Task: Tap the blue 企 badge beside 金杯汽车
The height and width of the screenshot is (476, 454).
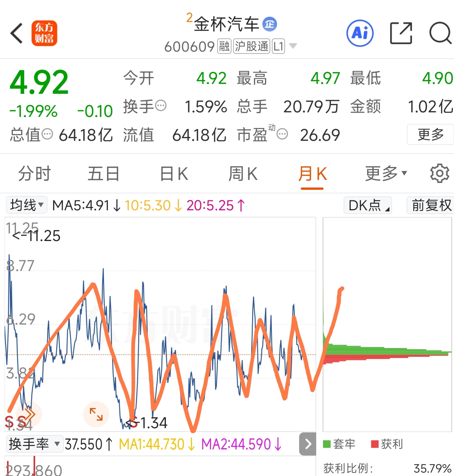Action: click(270, 25)
